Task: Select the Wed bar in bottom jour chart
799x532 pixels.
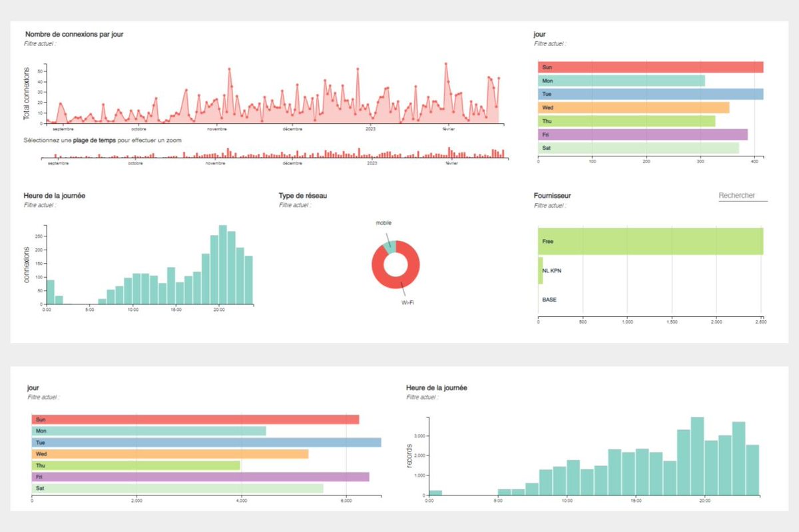Action: point(170,454)
